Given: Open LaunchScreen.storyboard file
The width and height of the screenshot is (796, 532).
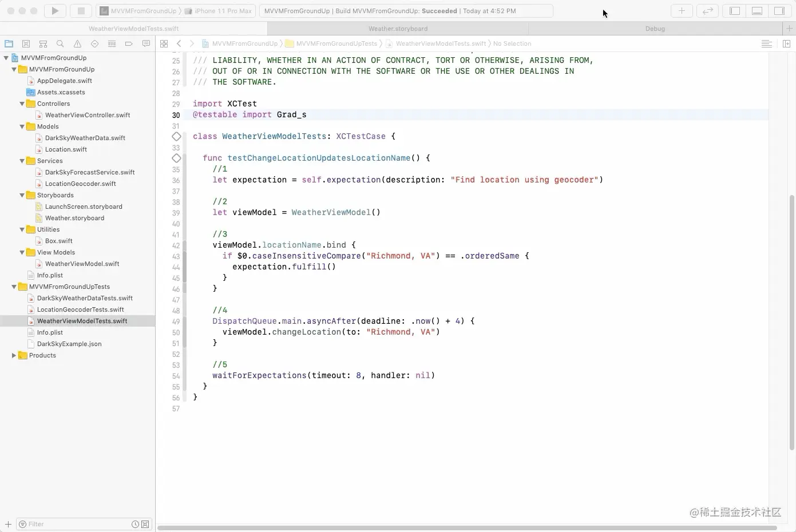Looking at the screenshot, I should 84,207.
